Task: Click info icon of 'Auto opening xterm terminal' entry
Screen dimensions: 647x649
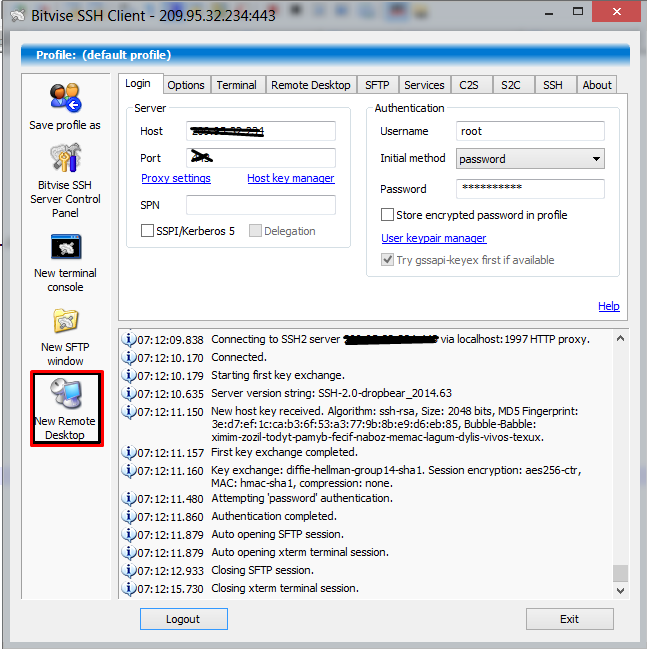Action: coord(129,552)
